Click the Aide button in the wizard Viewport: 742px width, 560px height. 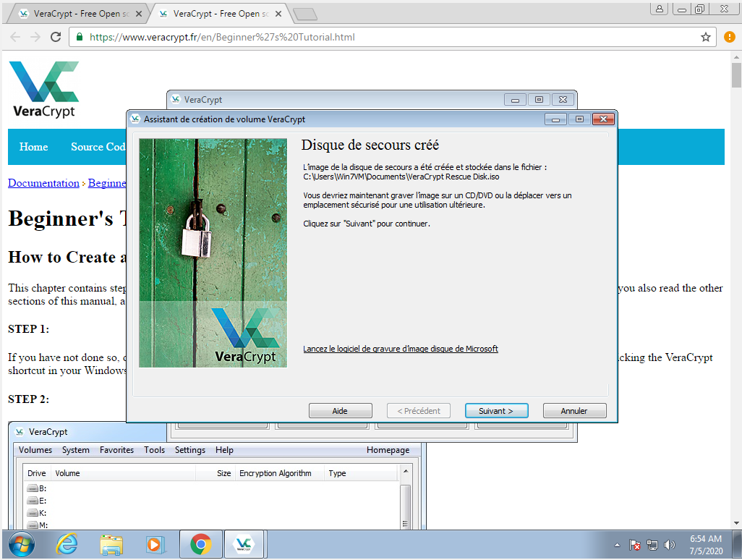click(340, 410)
